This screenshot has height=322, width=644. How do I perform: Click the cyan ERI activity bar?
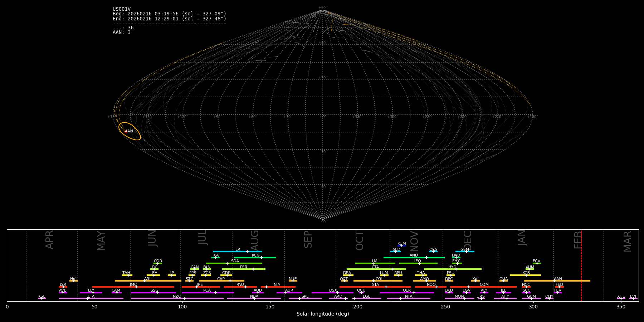click(x=237, y=252)
